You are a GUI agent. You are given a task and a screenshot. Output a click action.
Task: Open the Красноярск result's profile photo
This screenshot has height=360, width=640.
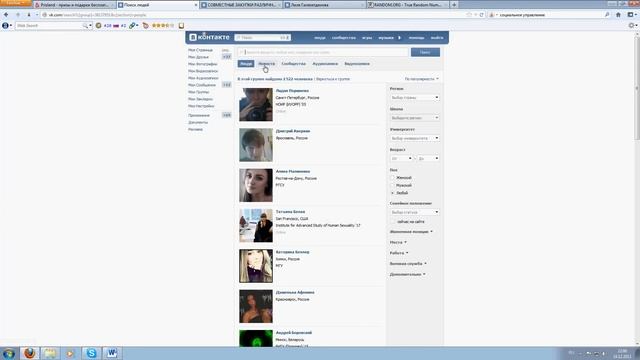point(256,307)
